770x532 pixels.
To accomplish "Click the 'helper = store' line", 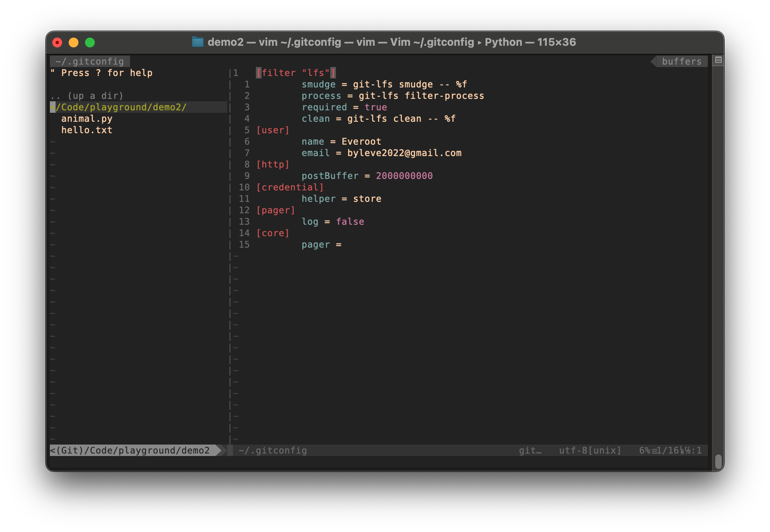I will (x=341, y=199).
